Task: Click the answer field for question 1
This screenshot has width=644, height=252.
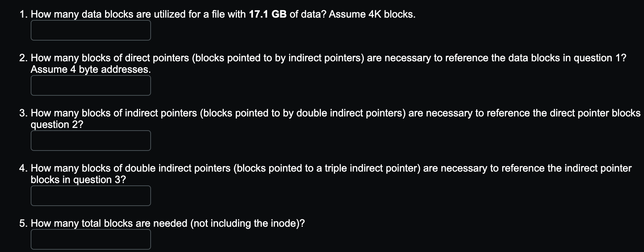Action: [90, 30]
